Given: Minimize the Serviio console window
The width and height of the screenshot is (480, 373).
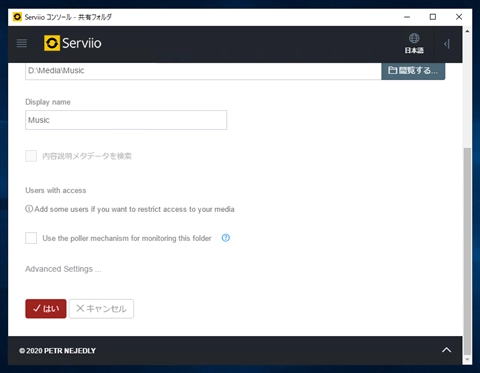Looking at the screenshot, I should (x=407, y=17).
